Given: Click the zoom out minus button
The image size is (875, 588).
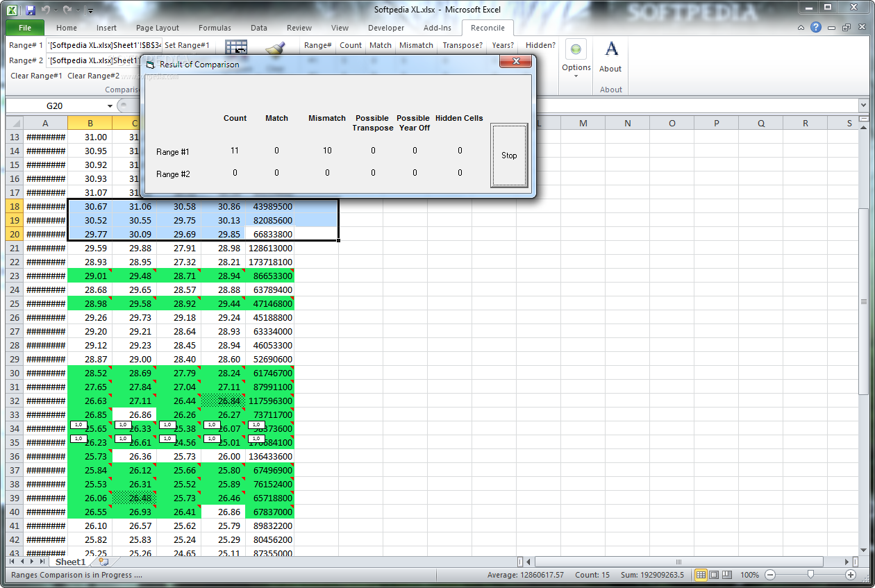Looking at the screenshot, I should tap(769, 575).
